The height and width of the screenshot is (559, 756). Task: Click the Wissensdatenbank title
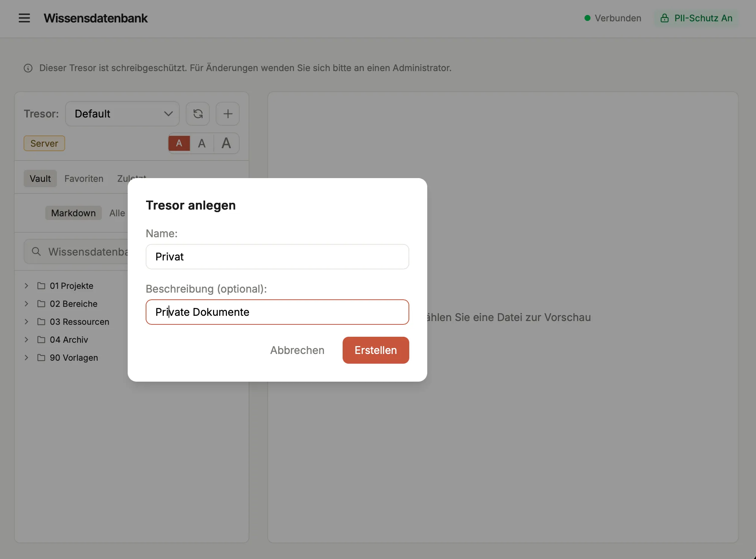point(95,18)
